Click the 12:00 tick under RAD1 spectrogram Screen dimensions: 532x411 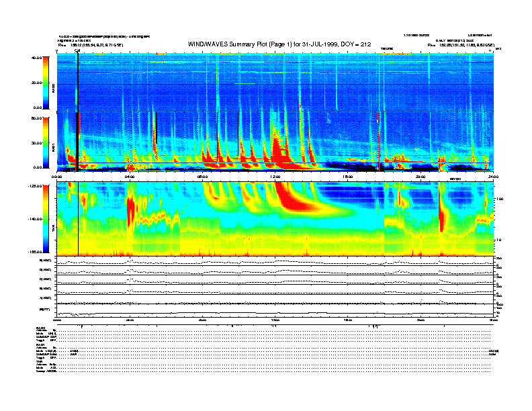(275, 177)
